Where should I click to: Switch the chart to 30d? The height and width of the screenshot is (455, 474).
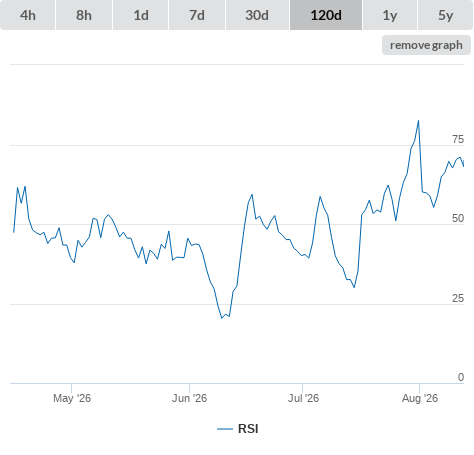click(x=257, y=15)
